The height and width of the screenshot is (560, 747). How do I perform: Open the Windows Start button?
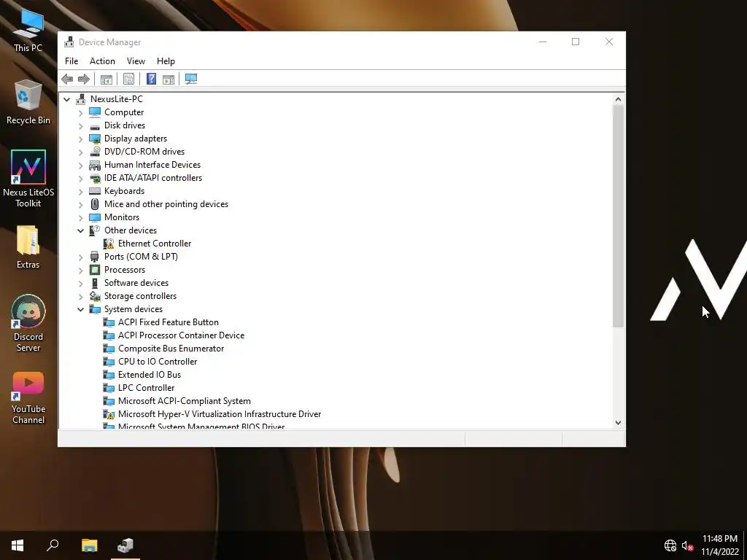pos(18,545)
